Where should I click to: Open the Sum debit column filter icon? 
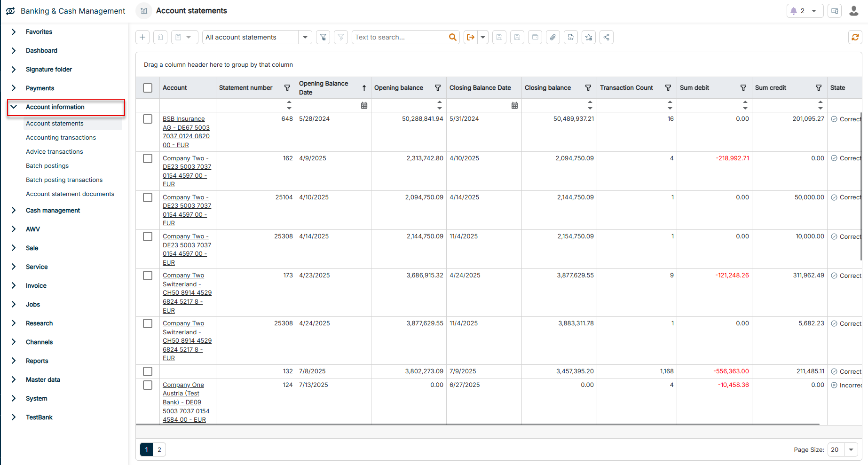click(743, 88)
